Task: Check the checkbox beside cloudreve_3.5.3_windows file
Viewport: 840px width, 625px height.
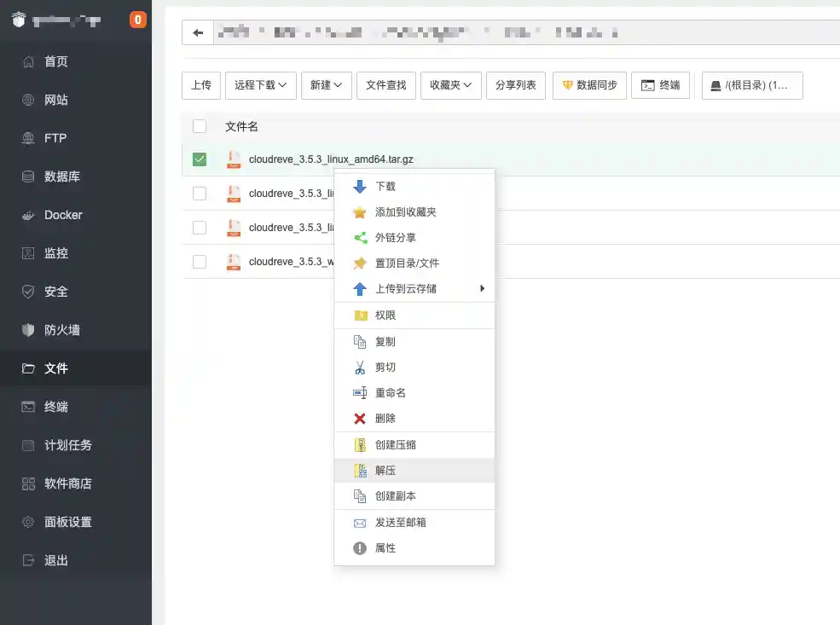Action: point(199,262)
